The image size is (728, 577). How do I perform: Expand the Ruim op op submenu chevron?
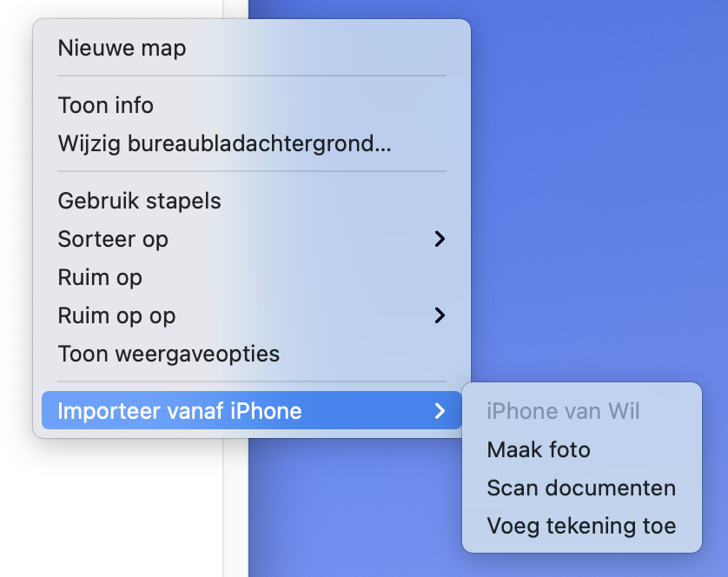(440, 315)
